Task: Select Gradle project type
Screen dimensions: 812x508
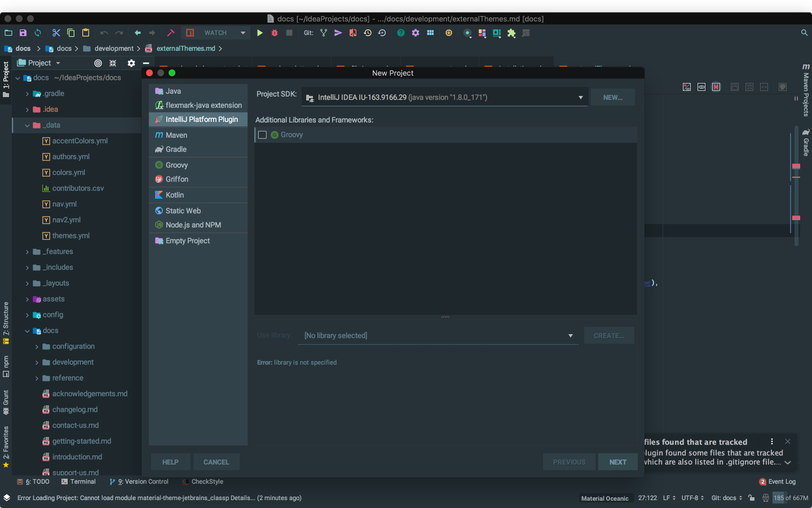Action: [198, 149]
